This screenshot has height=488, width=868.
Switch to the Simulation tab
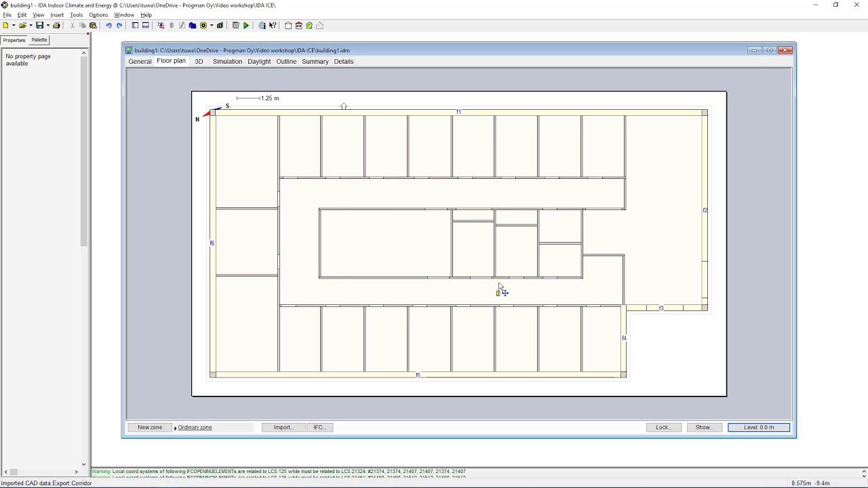227,61
